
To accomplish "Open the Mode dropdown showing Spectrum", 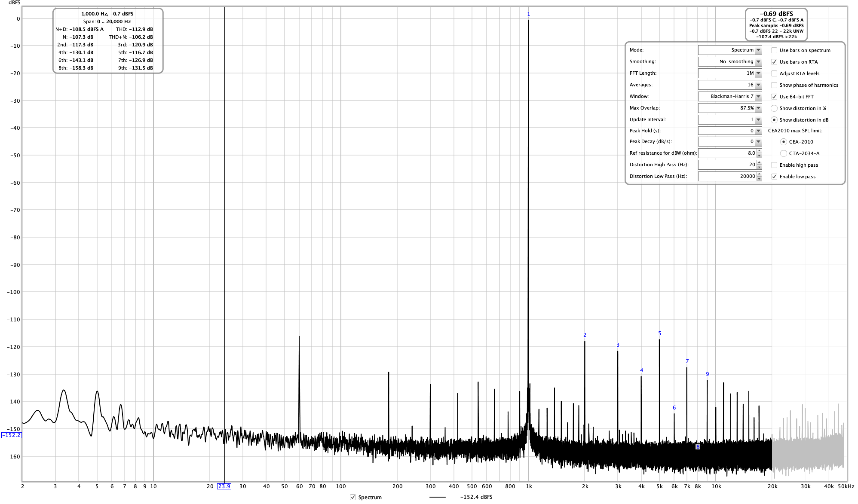I will pyautogui.click(x=730, y=50).
